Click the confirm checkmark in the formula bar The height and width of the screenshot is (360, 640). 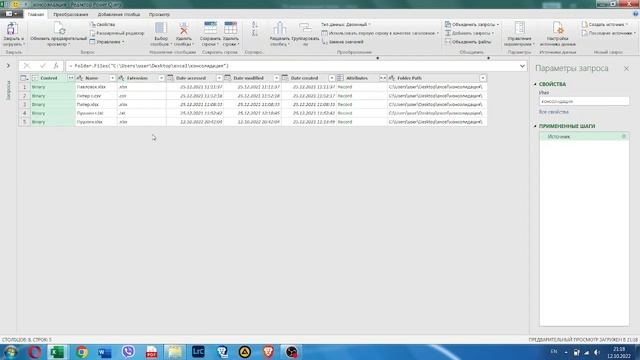click(x=42, y=66)
